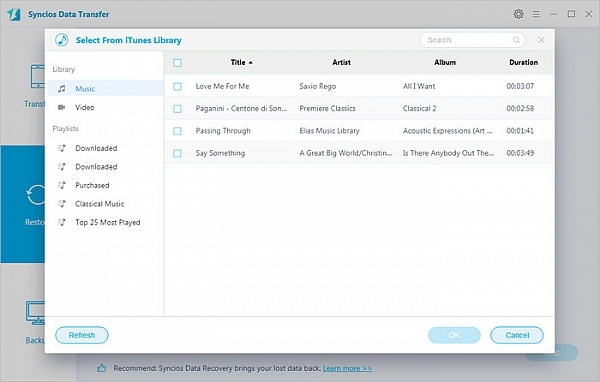Click the music note icon beside dialog title
The image size is (600, 382).
(62, 40)
